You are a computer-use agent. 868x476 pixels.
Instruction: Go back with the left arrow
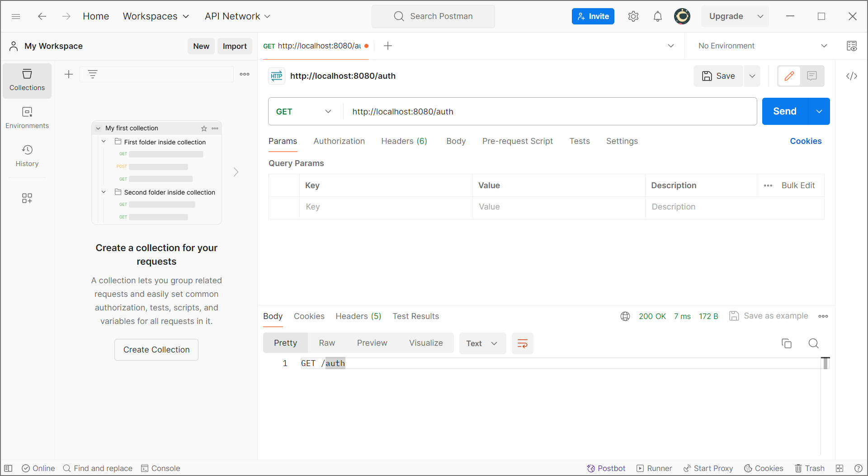click(x=42, y=16)
